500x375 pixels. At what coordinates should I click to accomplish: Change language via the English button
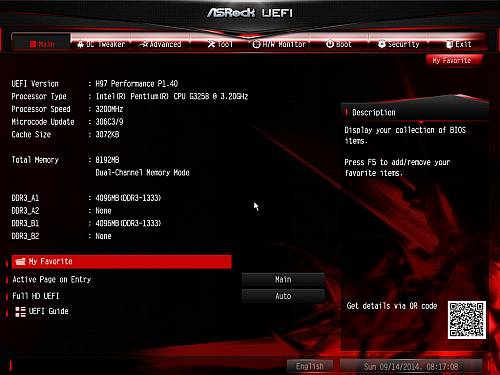click(310, 366)
